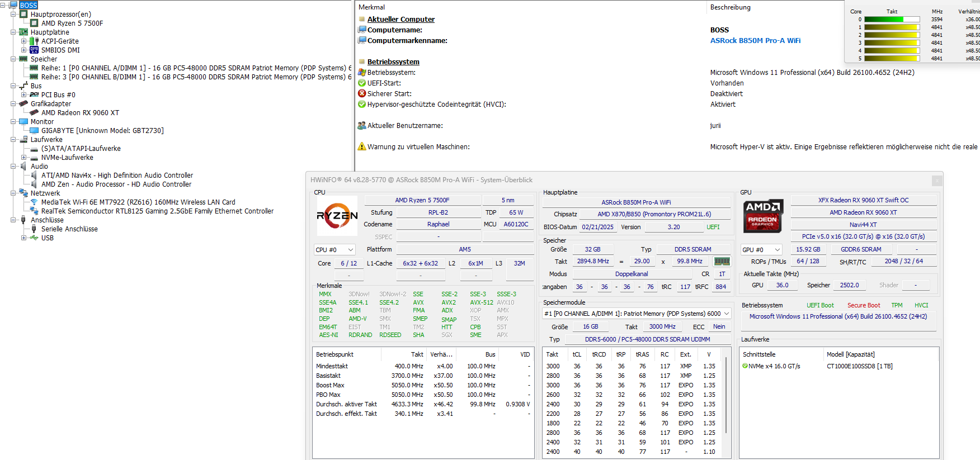
Task: Click the Core 5 clock bar
Action: (892, 58)
